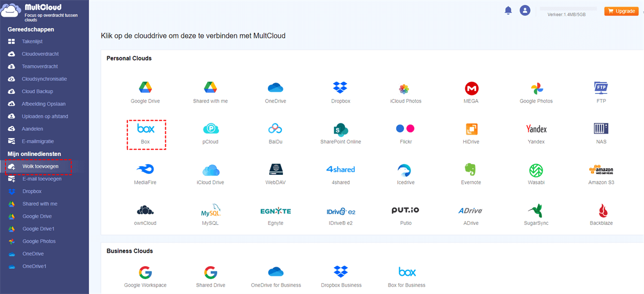The height and width of the screenshot is (294, 644).
Task: Pick the Flickr cloud icon
Action: tap(405, 129)
